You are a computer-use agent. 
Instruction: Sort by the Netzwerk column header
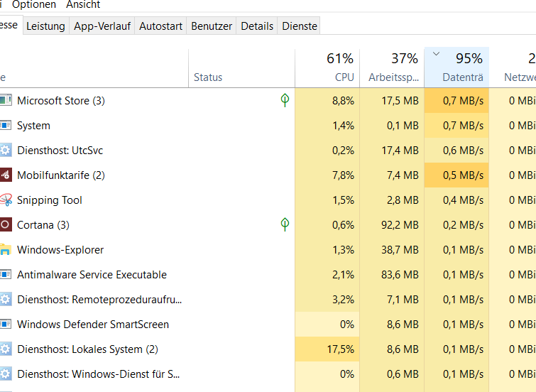click(x=513, y=67)
